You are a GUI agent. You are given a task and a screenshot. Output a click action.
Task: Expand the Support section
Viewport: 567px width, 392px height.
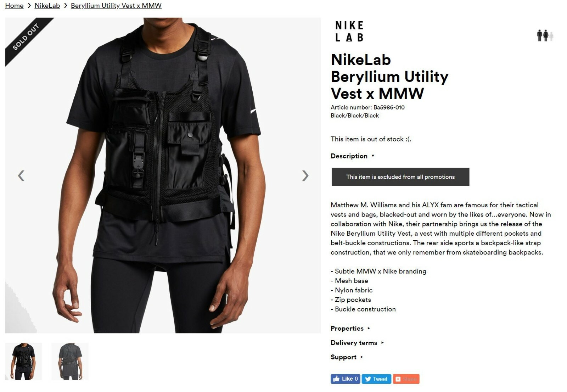click(347, 357)
